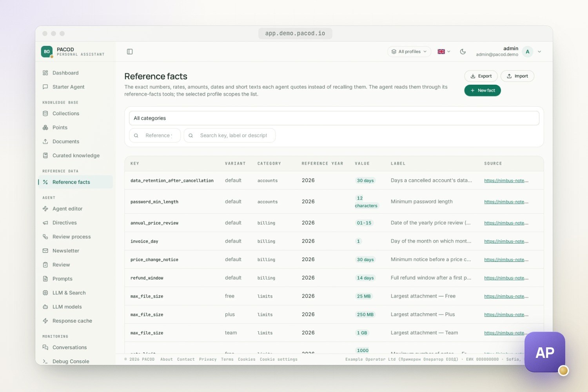Click the Directives megaphone icon
Screen dimensions: 588x392
coord(45,223)
